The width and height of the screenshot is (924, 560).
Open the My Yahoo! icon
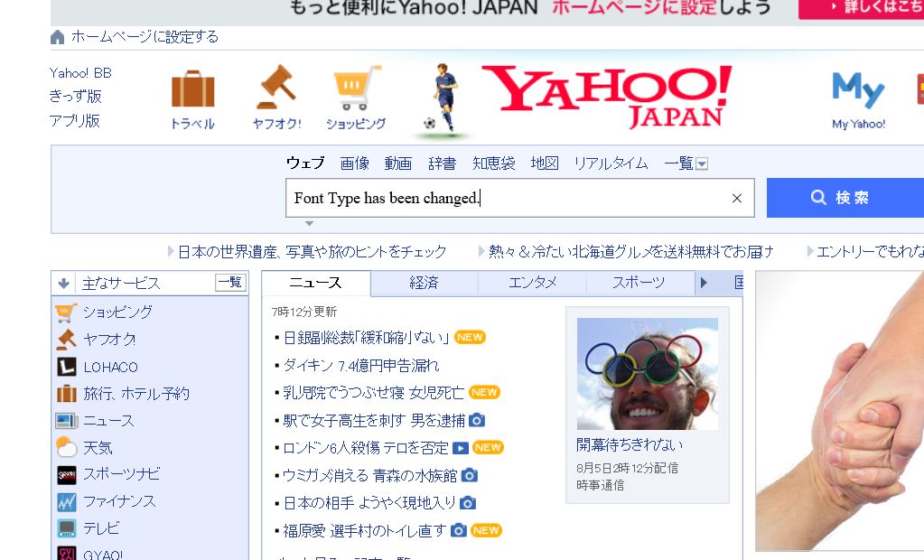click(x=858, y=90)
